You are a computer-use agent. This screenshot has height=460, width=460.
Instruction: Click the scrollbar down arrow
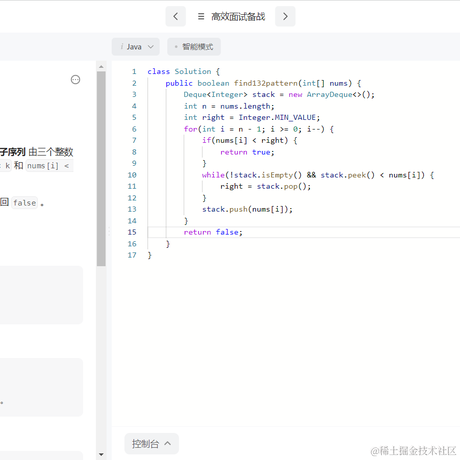pyautogui.click(x=101, y=454)
